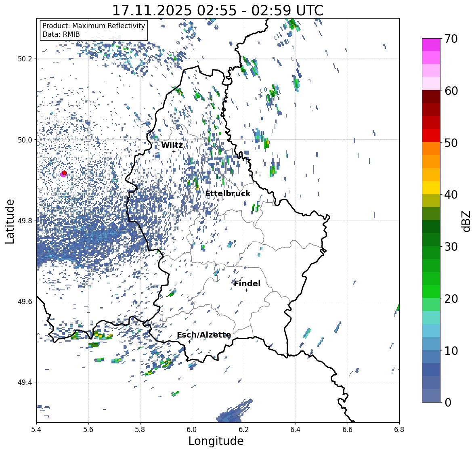Click the plus marker below Wiltz
The width and height of the screenshot is (476, 451).
pos(174,151)
